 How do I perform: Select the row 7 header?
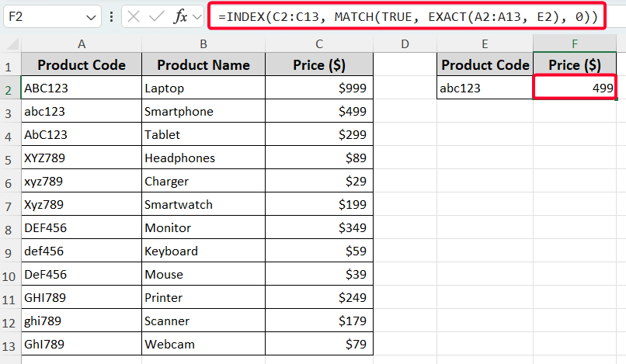[x=11, y=205]
